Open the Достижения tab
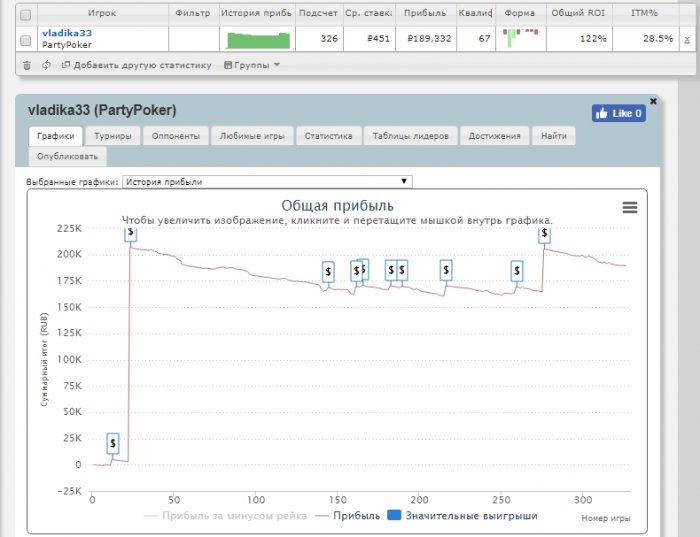Image resolution: width=700 pixels, height=537 pixels. (x=495, y=136)
